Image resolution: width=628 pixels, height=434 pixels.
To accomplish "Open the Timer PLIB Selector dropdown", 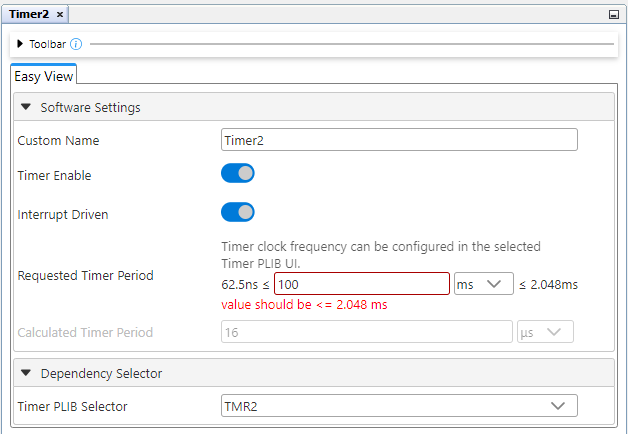I will [x=399, y=406].
